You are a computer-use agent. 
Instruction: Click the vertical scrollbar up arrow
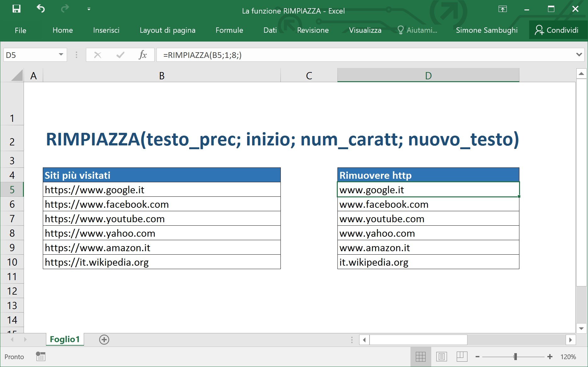[x=581, y=74]
